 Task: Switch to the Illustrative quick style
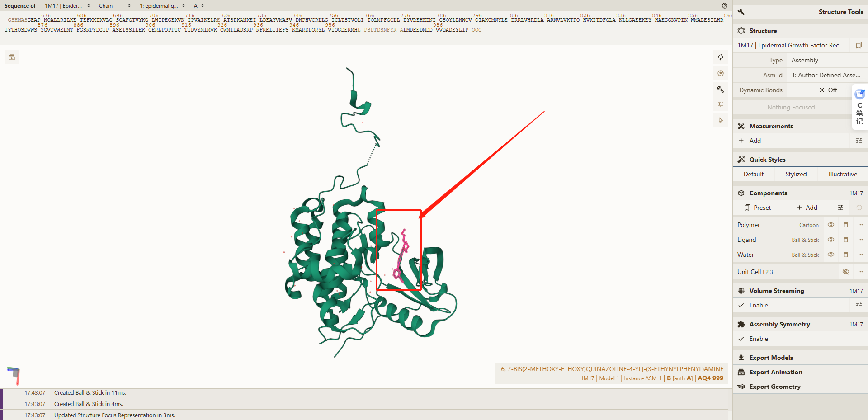pyautogui.click(x=843, y=174)
